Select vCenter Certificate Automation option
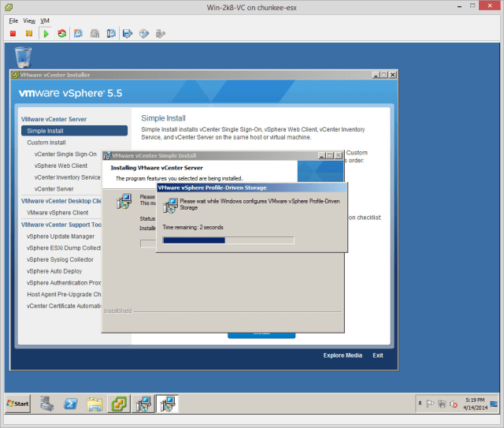 coord(64,306)
